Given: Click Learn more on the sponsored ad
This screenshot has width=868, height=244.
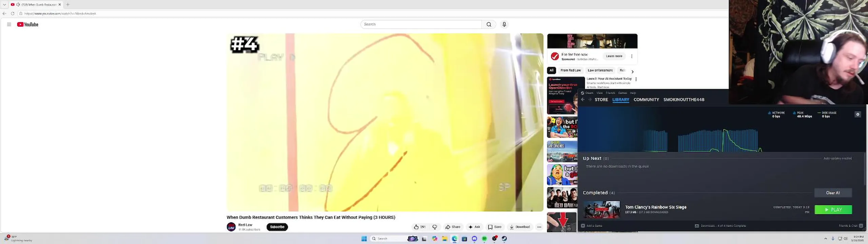Looking at the screenshot, I should pyautogui.click(x=614, y=56).
